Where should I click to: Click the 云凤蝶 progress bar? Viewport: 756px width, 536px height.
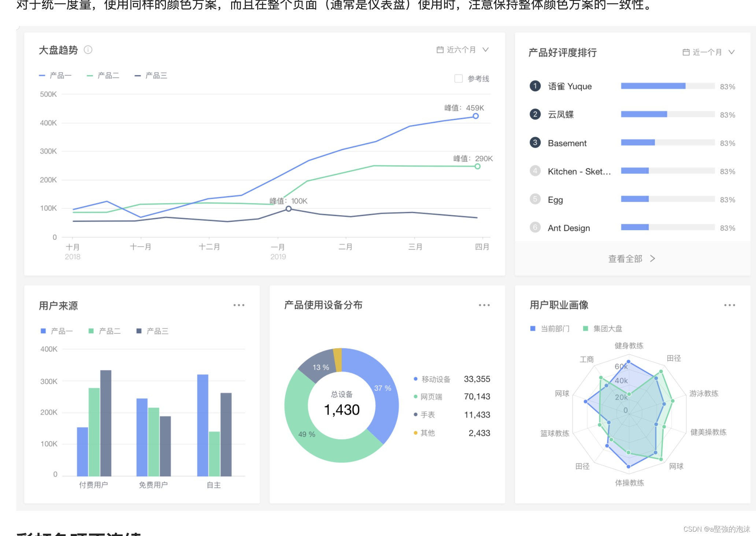[x=668, y=114]
